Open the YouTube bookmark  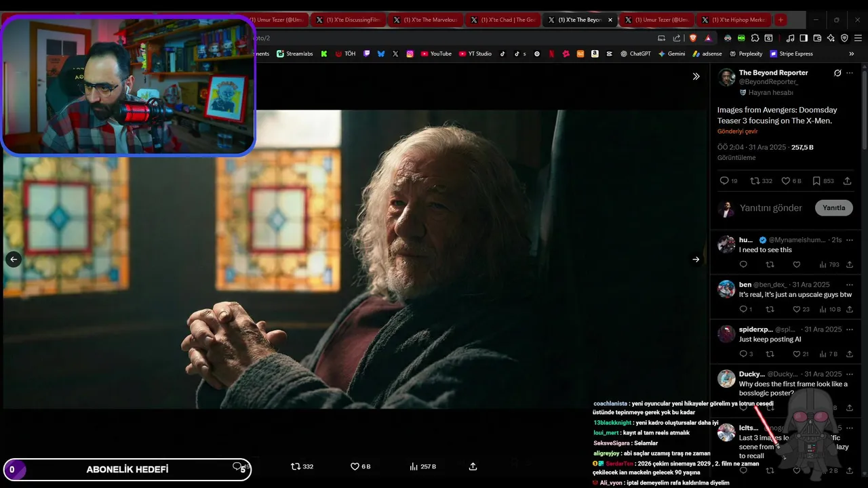click(x=436, y=54)
